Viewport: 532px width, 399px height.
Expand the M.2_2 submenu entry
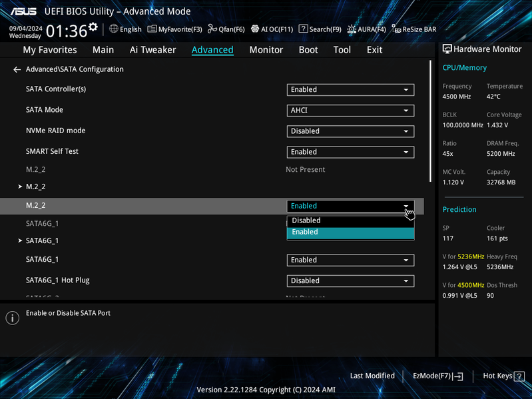[x=36, y=187]
